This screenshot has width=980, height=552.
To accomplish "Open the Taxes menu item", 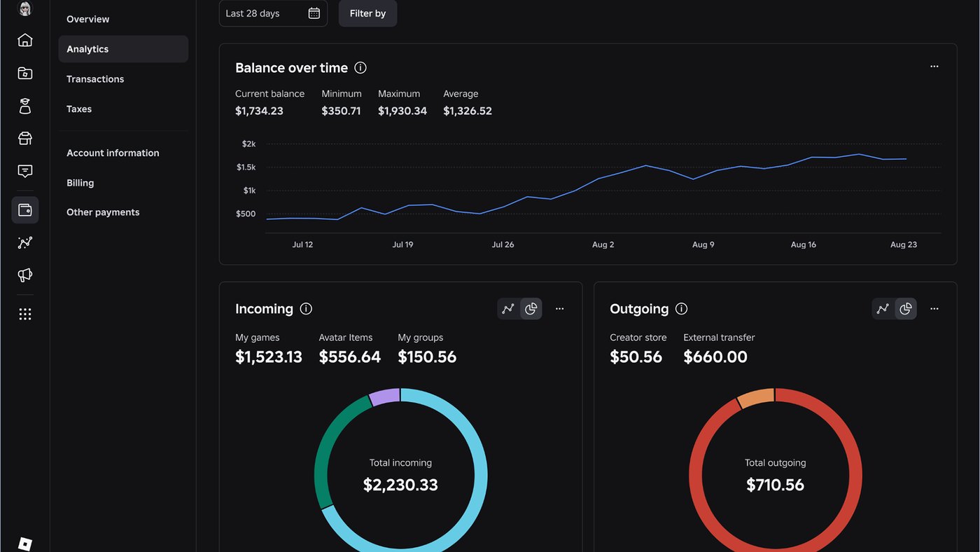I will [x=123, y=109].
